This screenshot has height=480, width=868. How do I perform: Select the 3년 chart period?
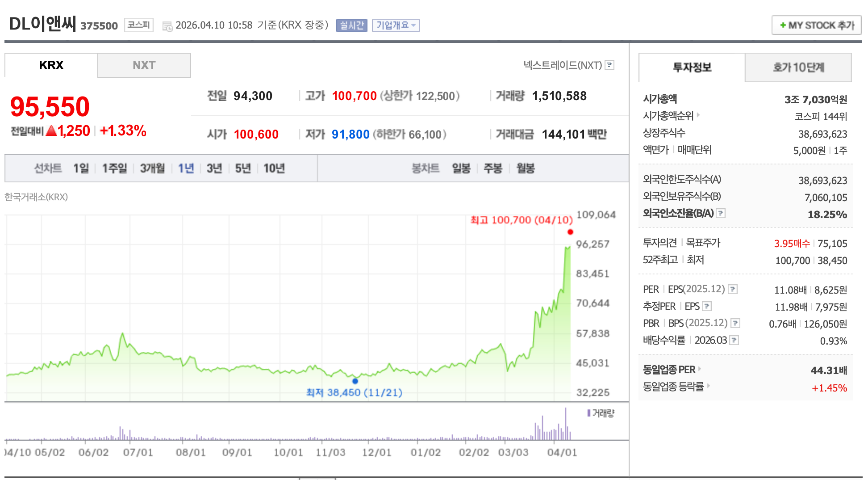coord(214,168)
